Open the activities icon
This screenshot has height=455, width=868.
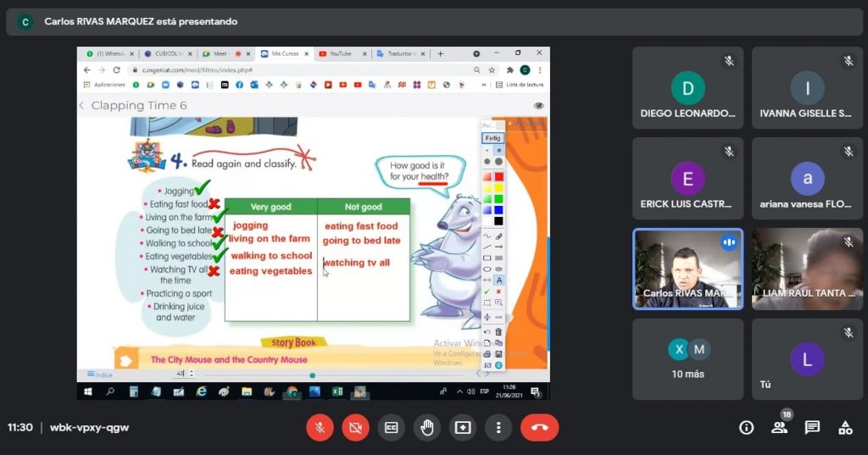coord(845,427)
